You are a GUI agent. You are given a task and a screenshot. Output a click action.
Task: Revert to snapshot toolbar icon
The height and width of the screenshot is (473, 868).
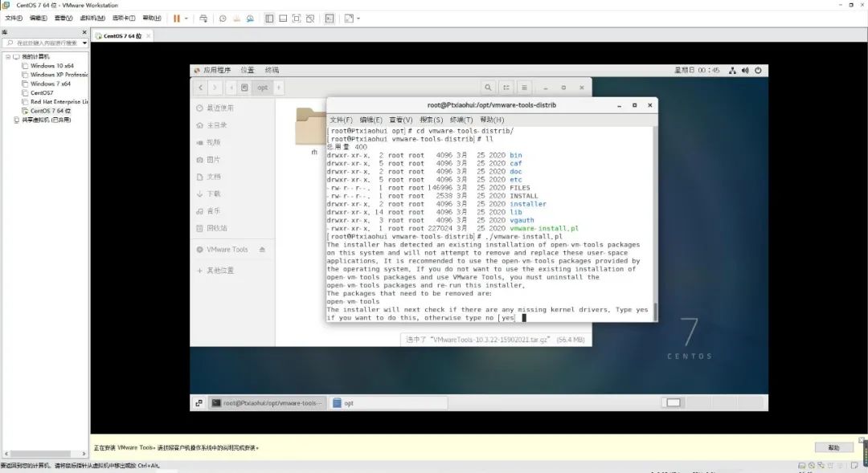click(x=236, y=18)
